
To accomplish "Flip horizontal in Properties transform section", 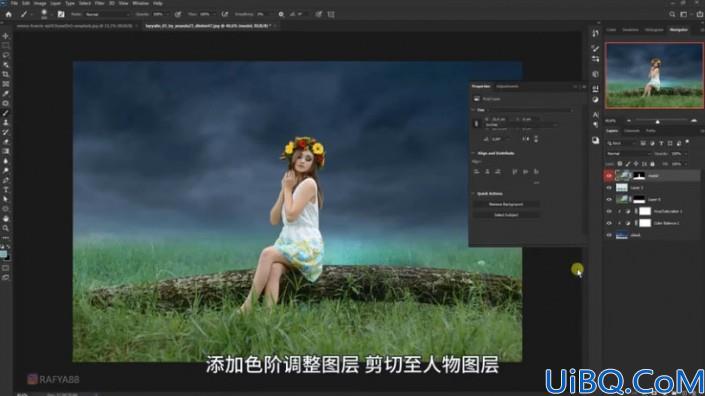I will [x=526, y=139].
